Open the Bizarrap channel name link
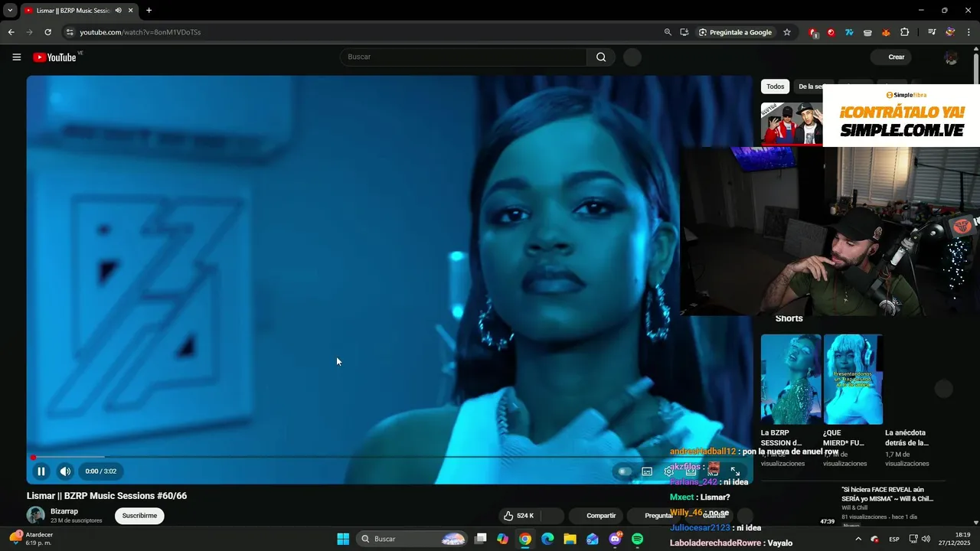This screenshot has width=980, height=551. [64, 511]
